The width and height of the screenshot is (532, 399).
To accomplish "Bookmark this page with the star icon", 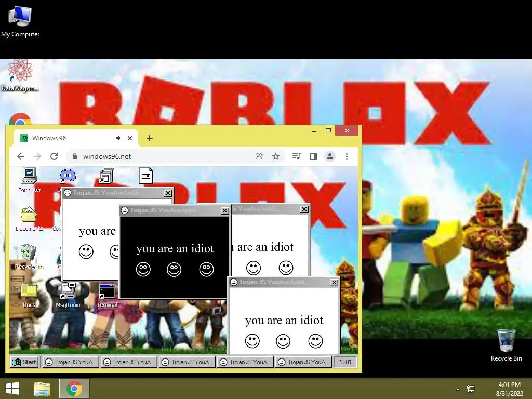I will point(276,156).
